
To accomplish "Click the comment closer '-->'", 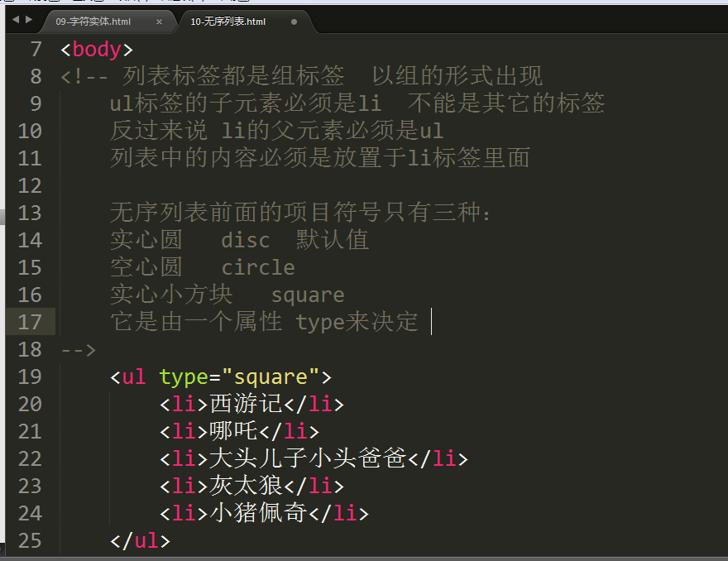I will (79, 350).
